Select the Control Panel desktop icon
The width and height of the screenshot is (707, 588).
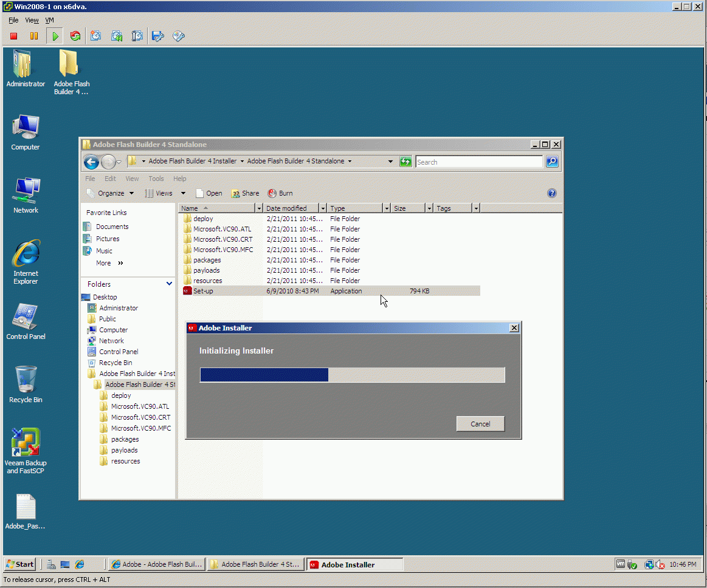26,322
